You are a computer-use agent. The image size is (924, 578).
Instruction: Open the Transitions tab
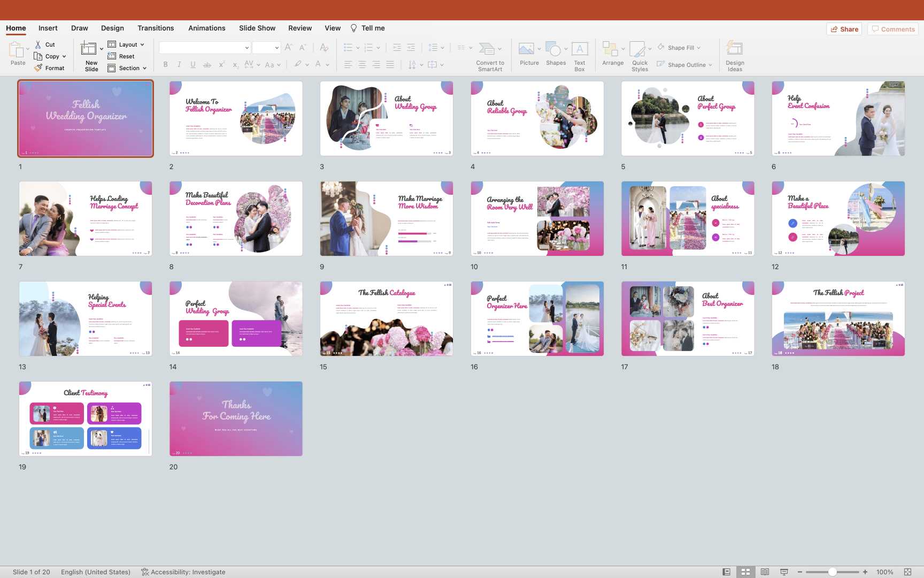pyautogui.click(x=156, y=28)
